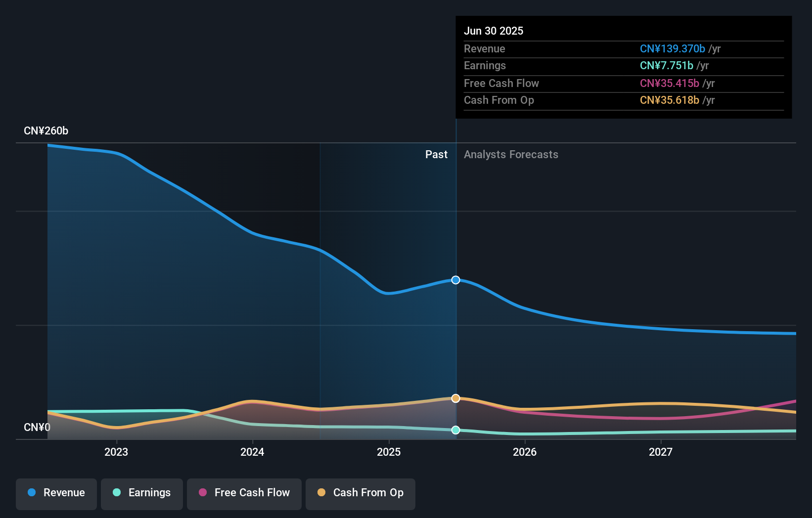Click the 2025 axis label
The width and height of the screenshot is (812, 518).
point(389,451)
